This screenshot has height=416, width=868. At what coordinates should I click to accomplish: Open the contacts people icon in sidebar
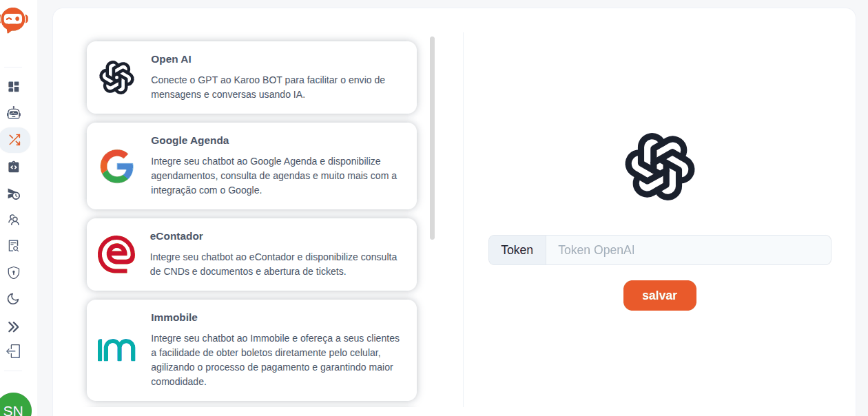14,220
